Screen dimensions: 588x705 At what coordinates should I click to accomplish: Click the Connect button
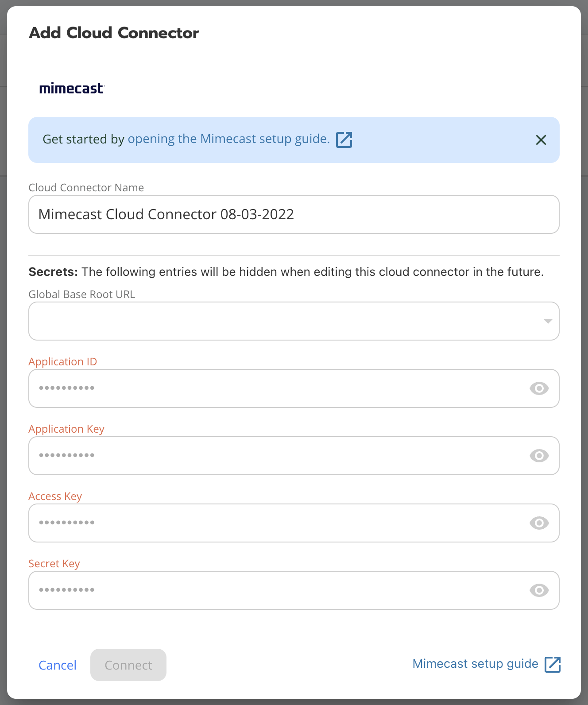128,665
